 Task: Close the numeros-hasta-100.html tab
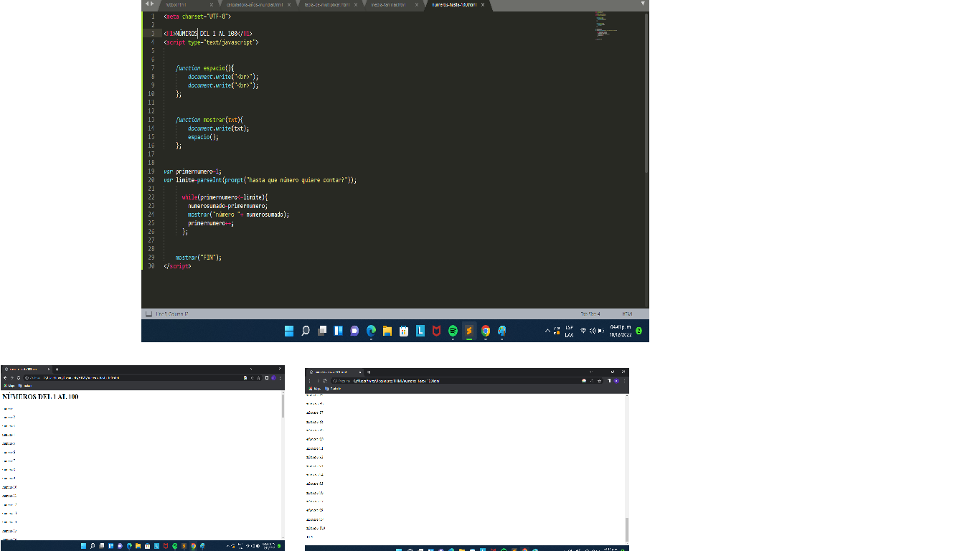[483, 4]
